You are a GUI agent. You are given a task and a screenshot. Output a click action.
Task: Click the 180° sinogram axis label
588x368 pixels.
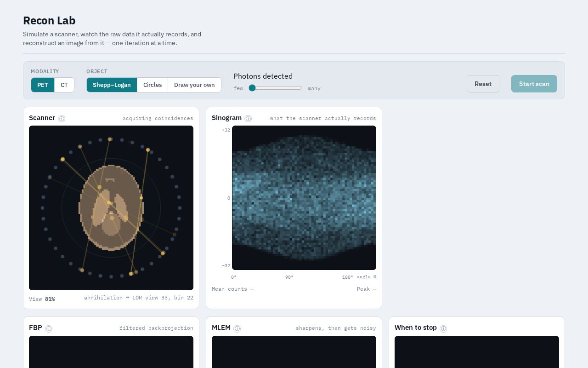348,277
